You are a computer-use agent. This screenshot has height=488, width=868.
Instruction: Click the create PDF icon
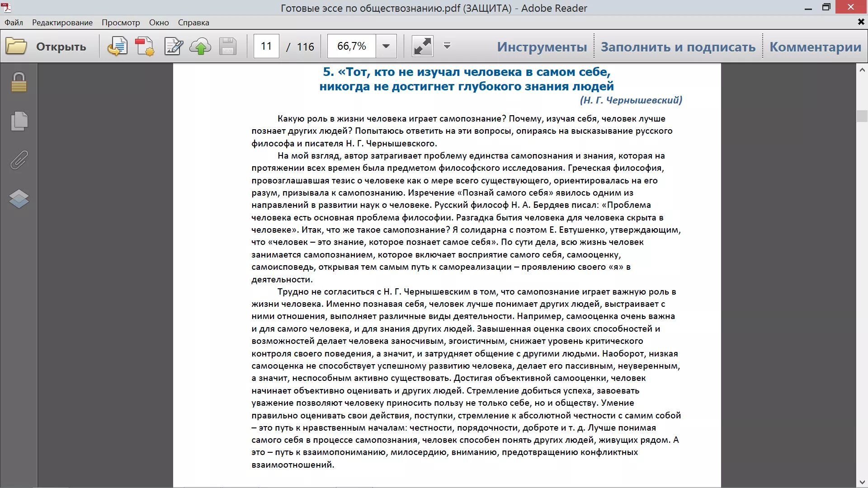click(x=145, y=47)
